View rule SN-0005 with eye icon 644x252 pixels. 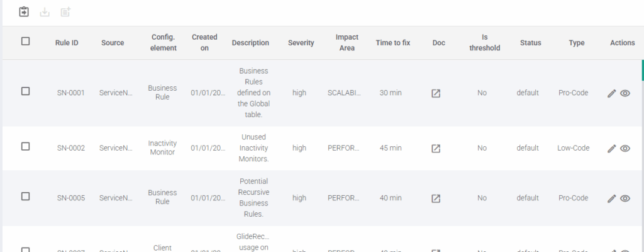coord(625,198)
